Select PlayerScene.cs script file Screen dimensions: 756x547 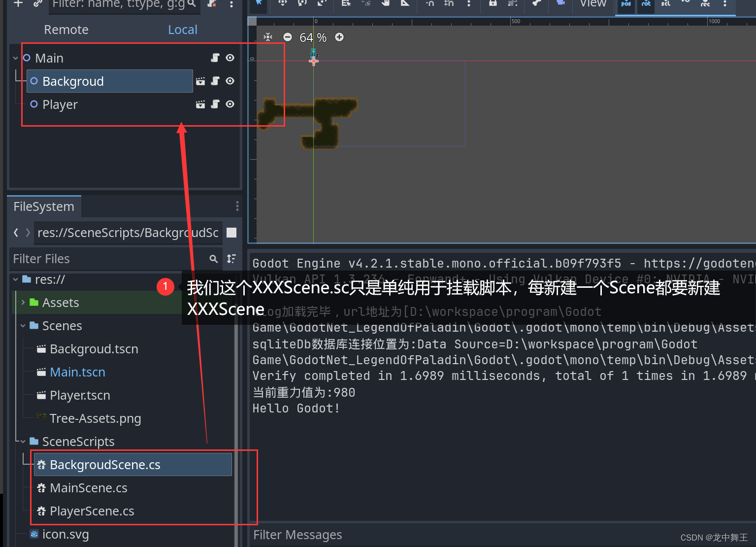92,511
